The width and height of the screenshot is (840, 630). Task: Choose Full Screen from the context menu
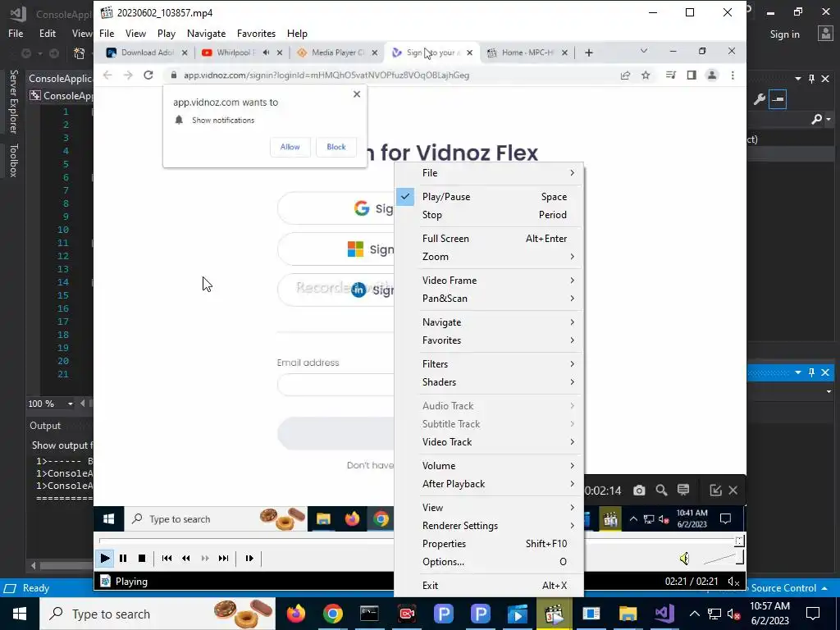[489, 239]
